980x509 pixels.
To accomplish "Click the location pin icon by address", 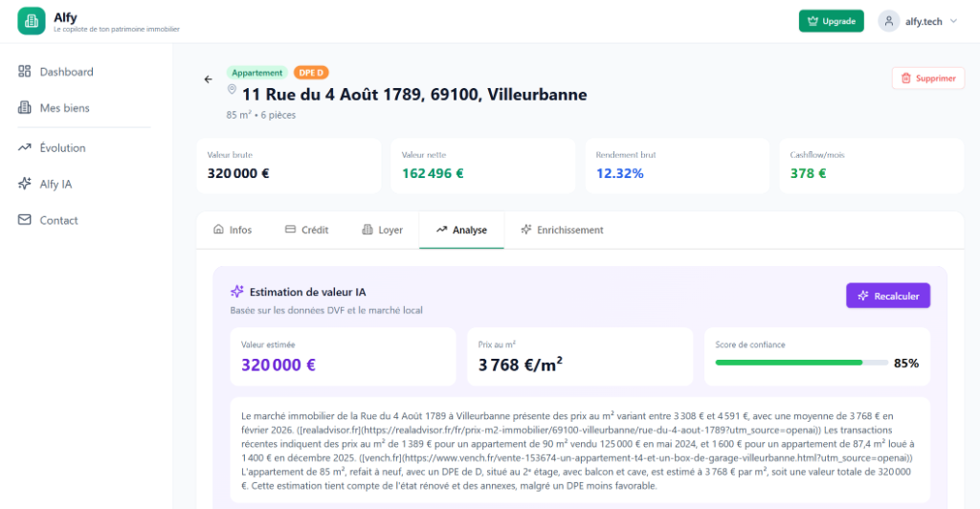I will (232, 90).
